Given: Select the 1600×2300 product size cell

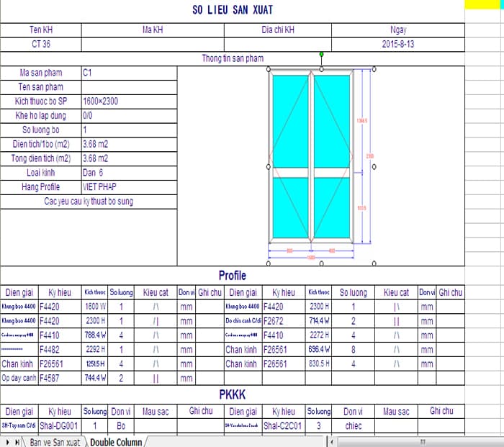Looking at the screenshot, I should [x=128, y=101].
